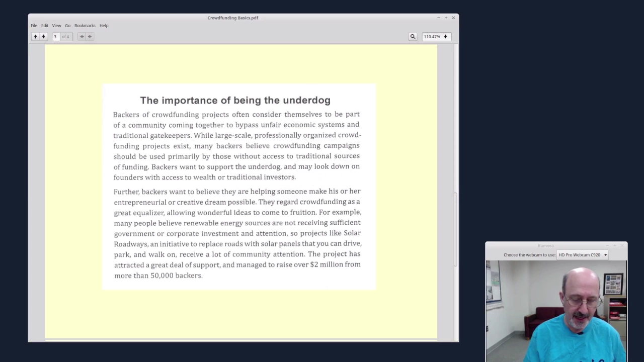Open the Bookmarks menu
Image resolution: width=644 pixels, height=362 pixels.
coord(85,26)
